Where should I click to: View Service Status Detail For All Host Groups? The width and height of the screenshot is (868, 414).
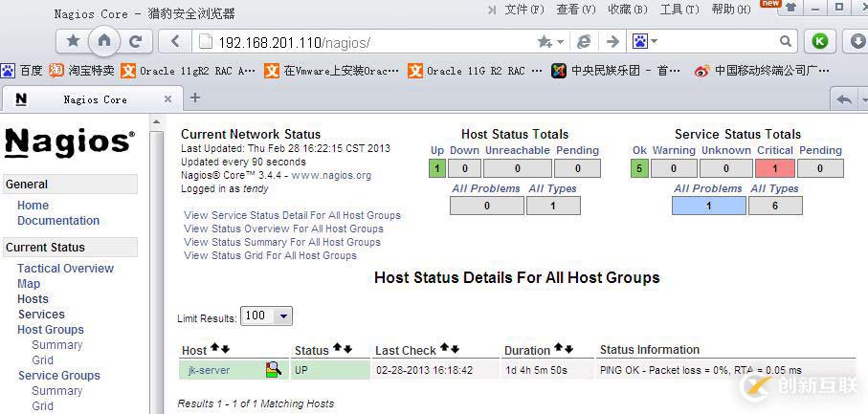tap(292, 215)
